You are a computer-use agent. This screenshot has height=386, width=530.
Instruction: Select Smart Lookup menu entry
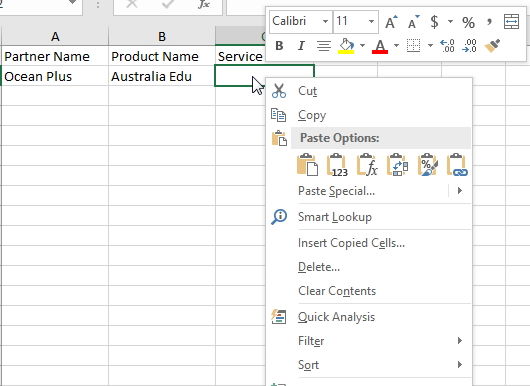click(368, 217)
